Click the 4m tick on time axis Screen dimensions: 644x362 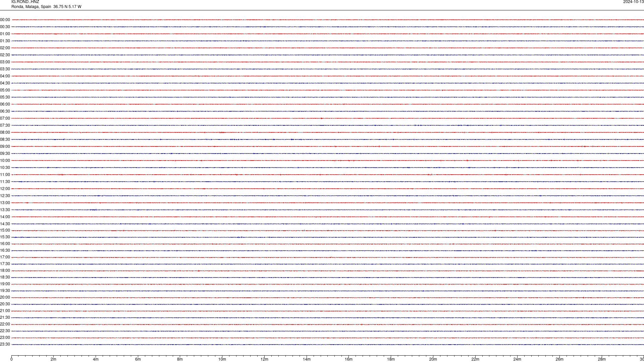tap(96, 359)
